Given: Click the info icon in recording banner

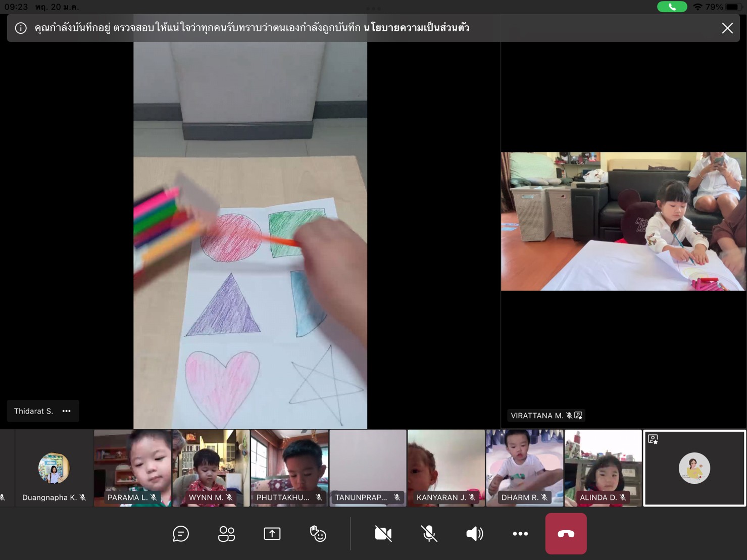Looking at the screenshot, I should pyautogui.click(x=21, y=28).
